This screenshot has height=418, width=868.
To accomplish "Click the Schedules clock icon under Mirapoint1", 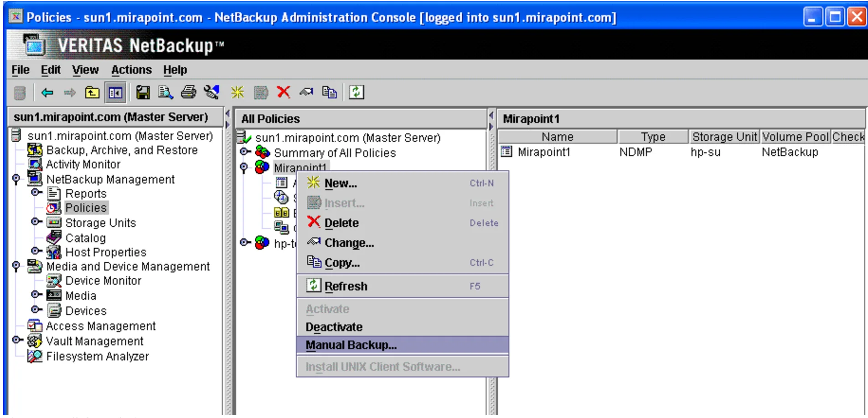I will tap(281, 198).
